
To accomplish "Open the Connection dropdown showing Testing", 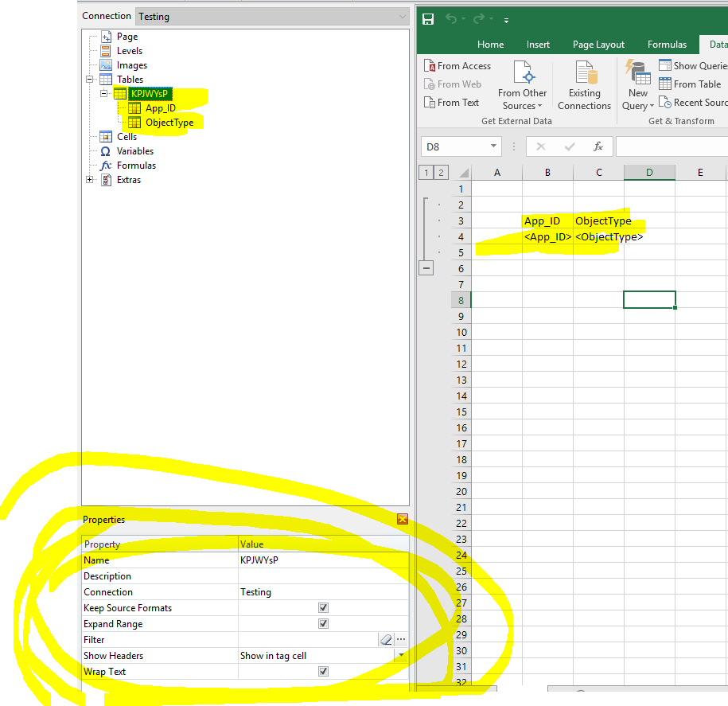I will pyautogui.click(x=271, y=16).
